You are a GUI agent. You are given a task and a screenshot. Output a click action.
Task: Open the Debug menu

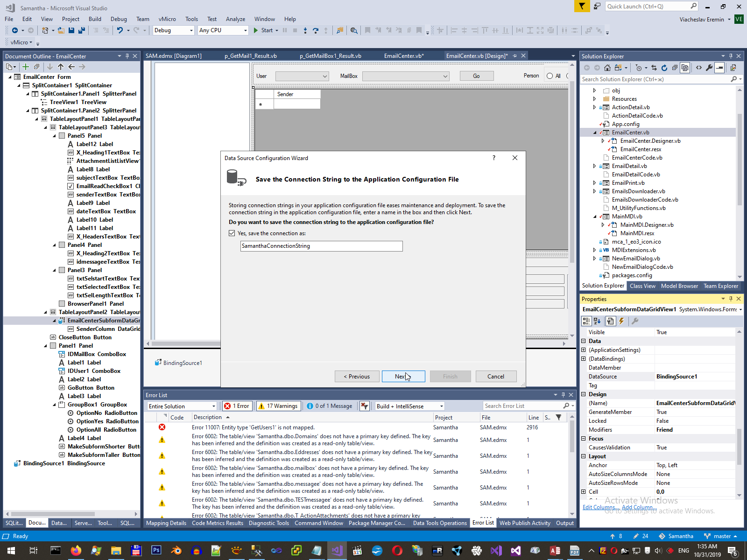119,19
